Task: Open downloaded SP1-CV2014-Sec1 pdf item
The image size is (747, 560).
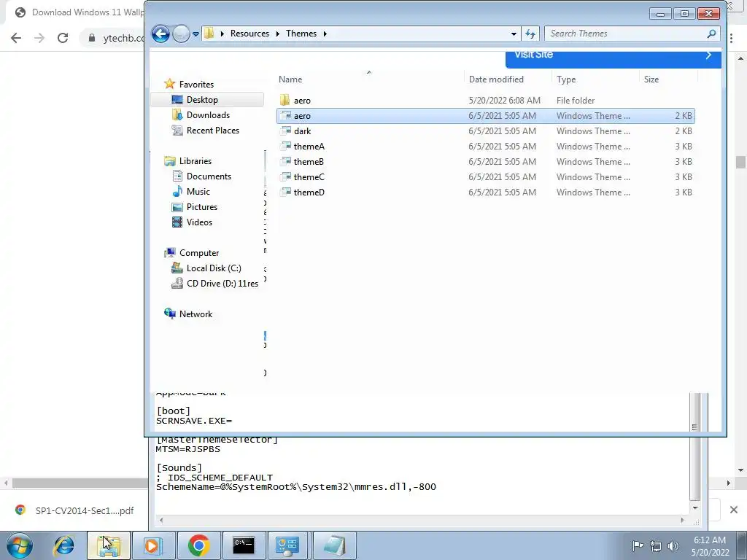Action: coord(75,510)
